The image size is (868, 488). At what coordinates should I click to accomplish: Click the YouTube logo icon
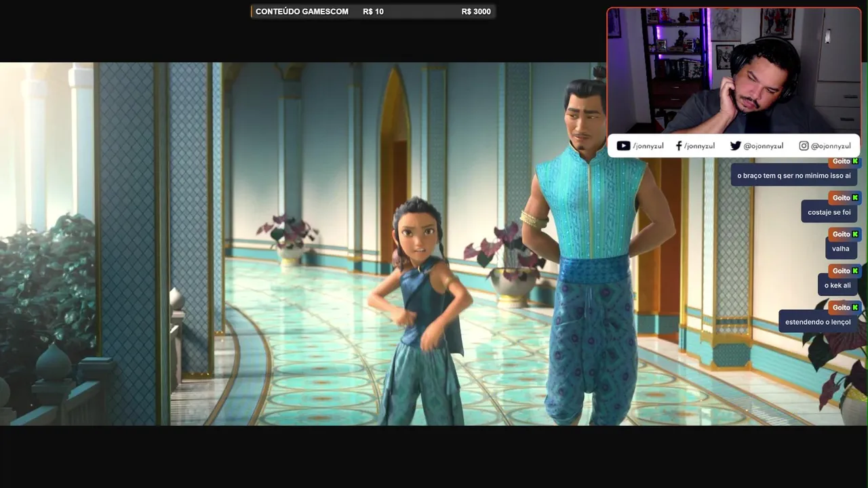[x=624, y=146]
